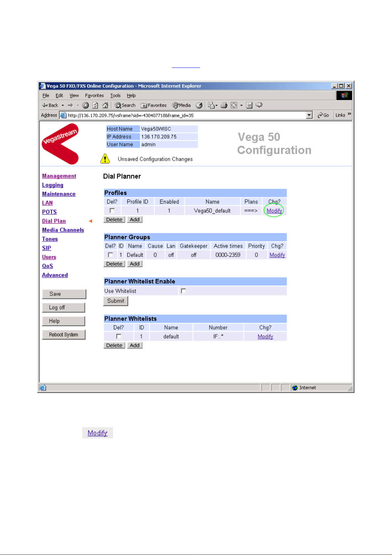Viewport: 392px width, 555px height.
Task: Open the Tools menu
Action: point(116,96)
